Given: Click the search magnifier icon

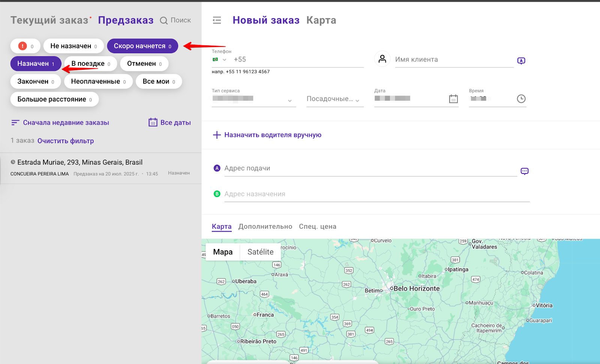Looking at the screenshot, I should pyautogui.click(x=164, y=21).
